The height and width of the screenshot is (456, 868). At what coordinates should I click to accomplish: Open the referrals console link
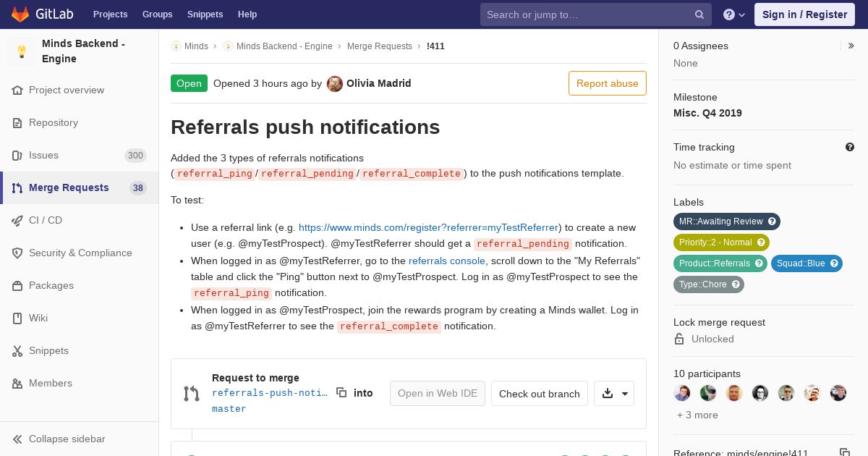click(x=447, y=261)
